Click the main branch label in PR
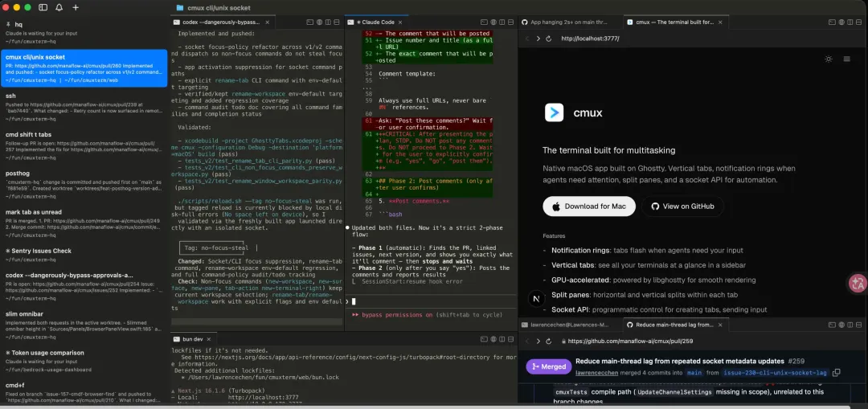Screen dimensions: 868x409 coord(694,373)
